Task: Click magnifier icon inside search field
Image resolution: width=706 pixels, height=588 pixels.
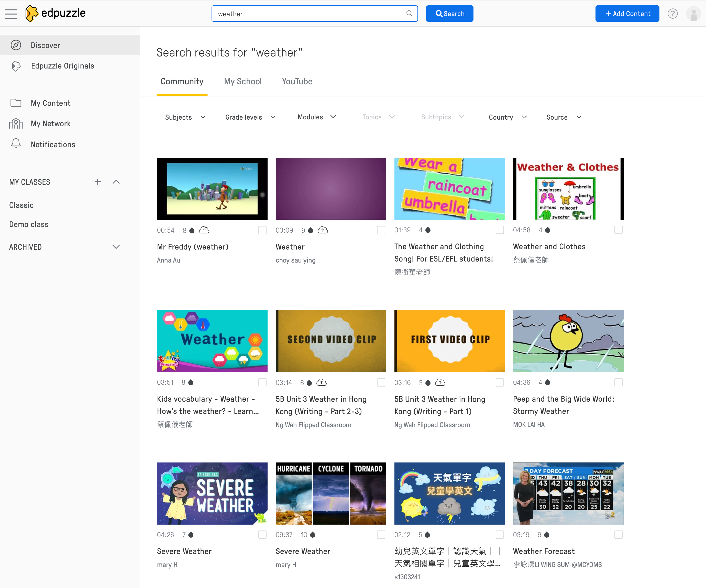Action: pos(409,14)
